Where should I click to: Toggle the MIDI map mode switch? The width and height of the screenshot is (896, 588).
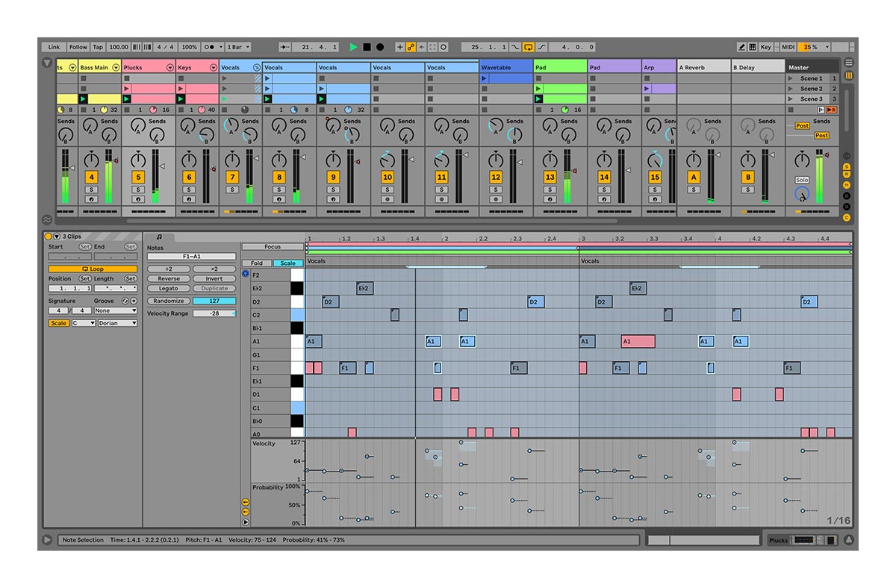tap(788, 47)
